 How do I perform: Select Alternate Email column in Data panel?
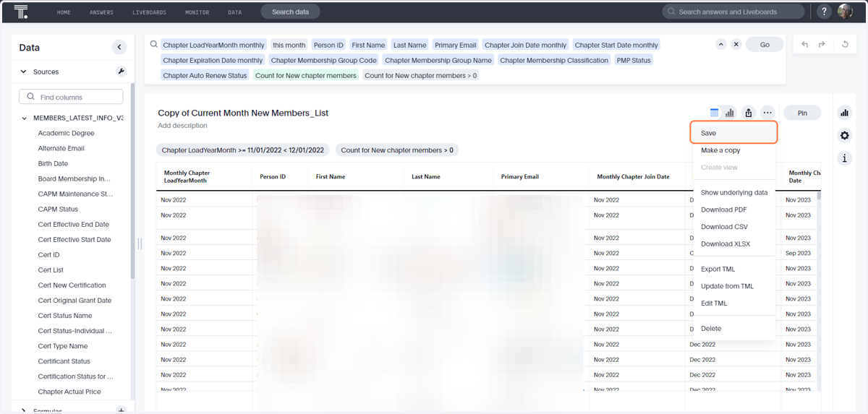click(x=61, y=148)
